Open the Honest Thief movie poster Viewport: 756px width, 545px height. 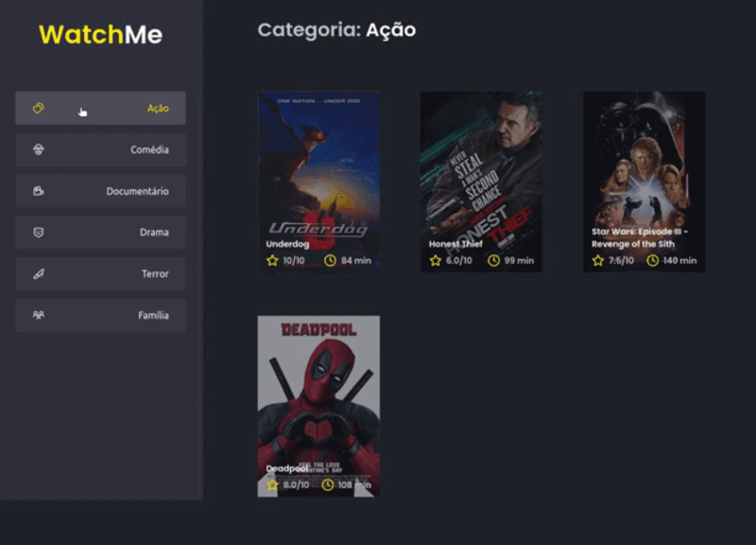tap(481, 181)
